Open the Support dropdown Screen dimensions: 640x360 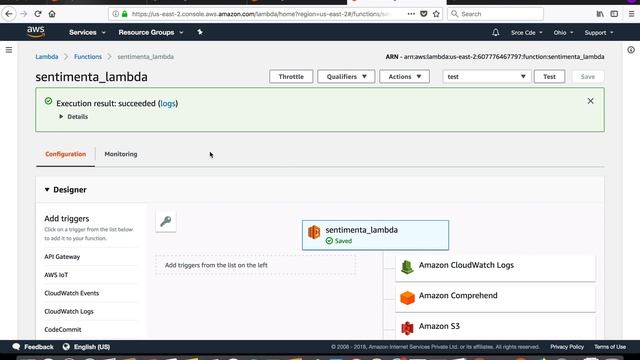pyautogui.click(x=599, y=33)
